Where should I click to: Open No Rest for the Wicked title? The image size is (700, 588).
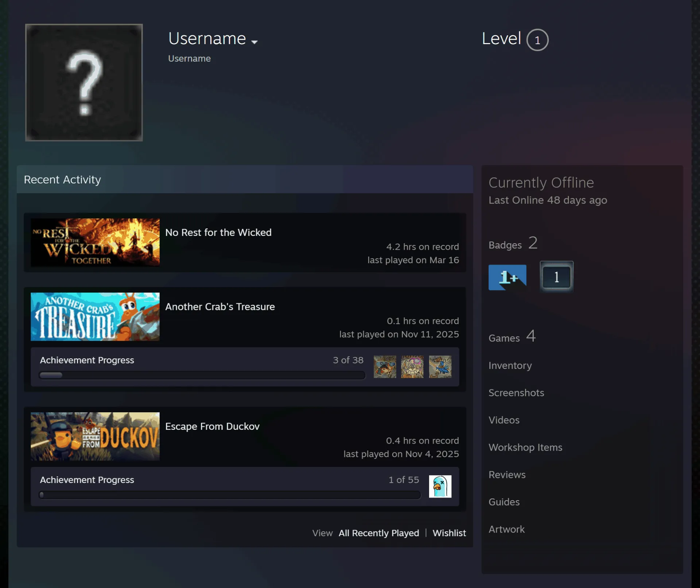218,233
